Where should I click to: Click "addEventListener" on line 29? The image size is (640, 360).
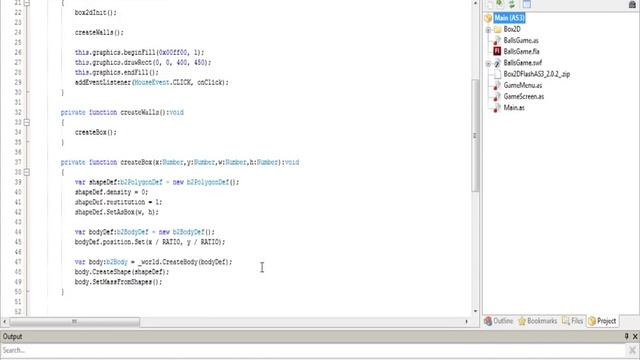[x=102, y=82]
